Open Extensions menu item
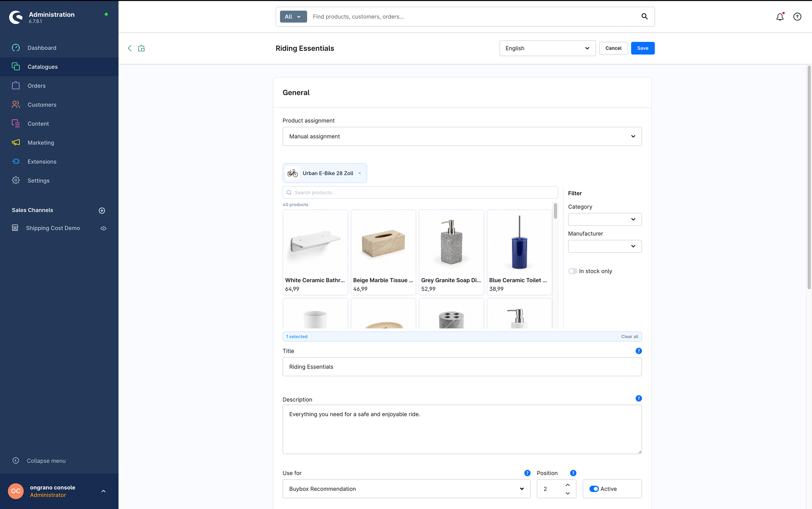Screen dimensions: 812x509 (59, 161)
